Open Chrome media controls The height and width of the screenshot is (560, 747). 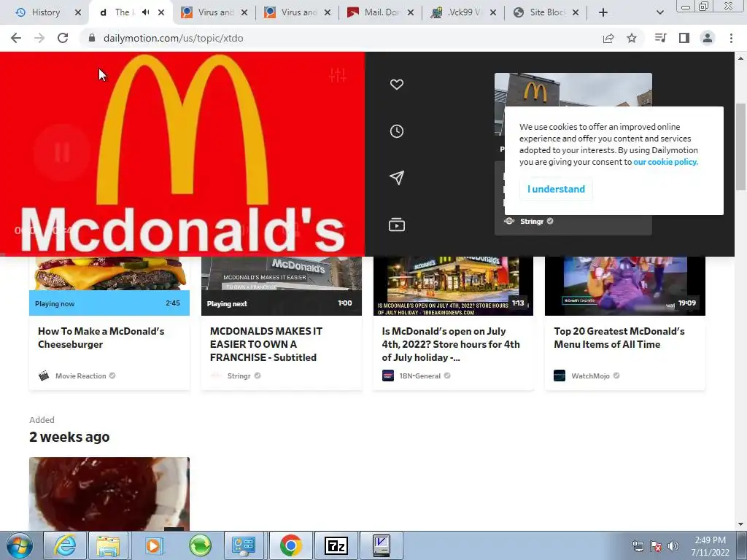point(660,38)
